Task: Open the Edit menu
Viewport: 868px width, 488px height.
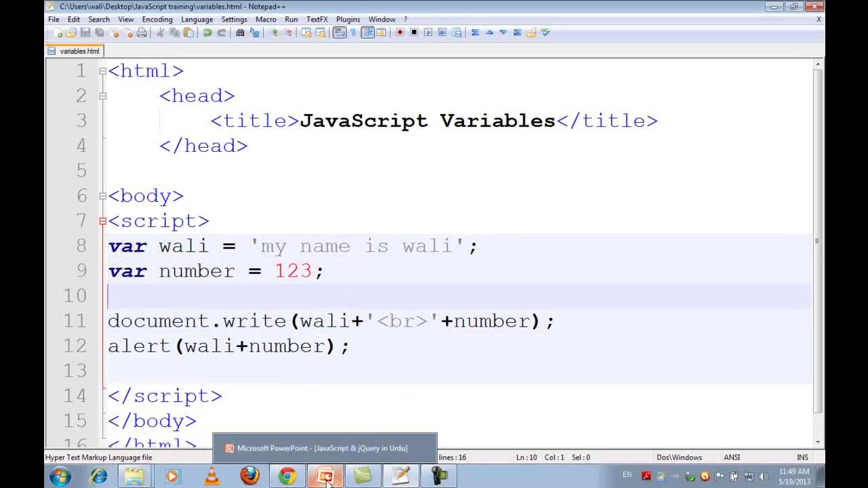Action: (x=74, y=20)
